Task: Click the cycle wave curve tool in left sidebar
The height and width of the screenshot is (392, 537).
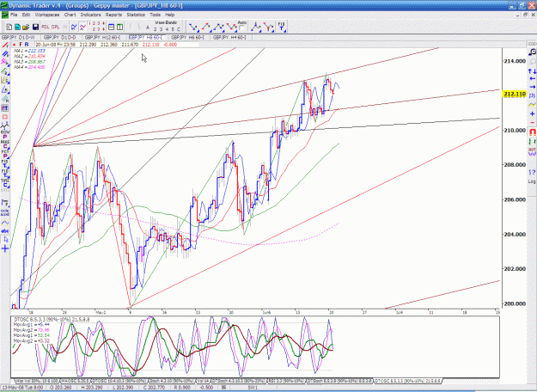Action: click(5, 223)
